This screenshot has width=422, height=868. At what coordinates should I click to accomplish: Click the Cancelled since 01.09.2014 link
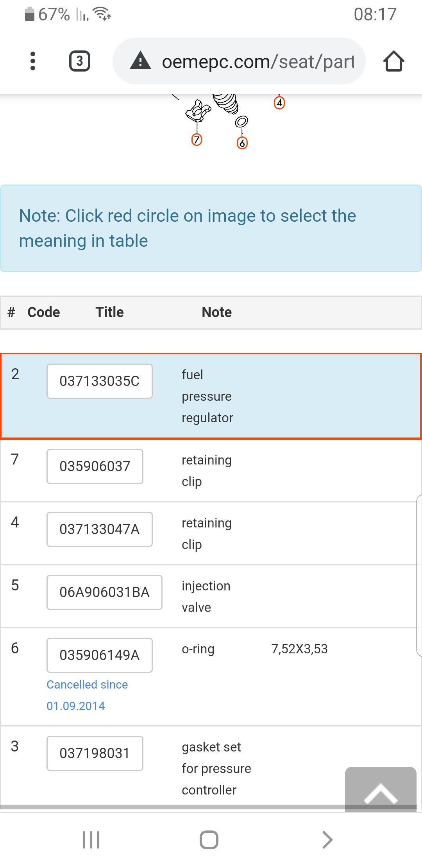[87, 695]
